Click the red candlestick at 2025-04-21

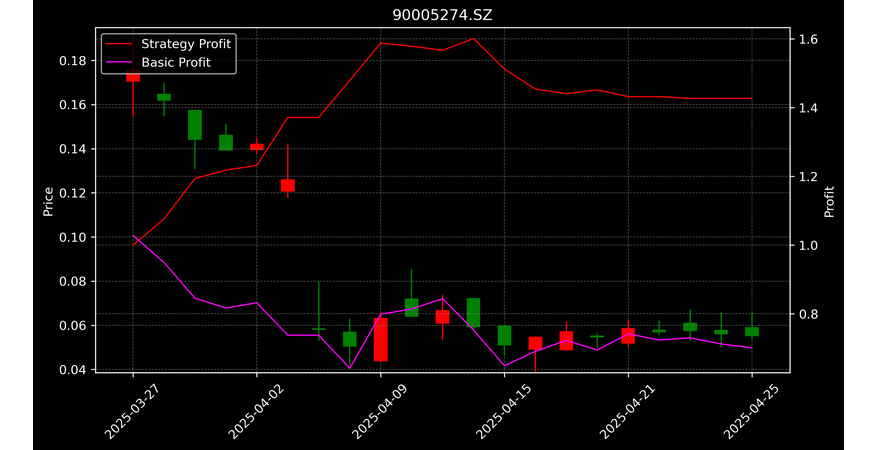pyautogui.click(x=628, y=336)
